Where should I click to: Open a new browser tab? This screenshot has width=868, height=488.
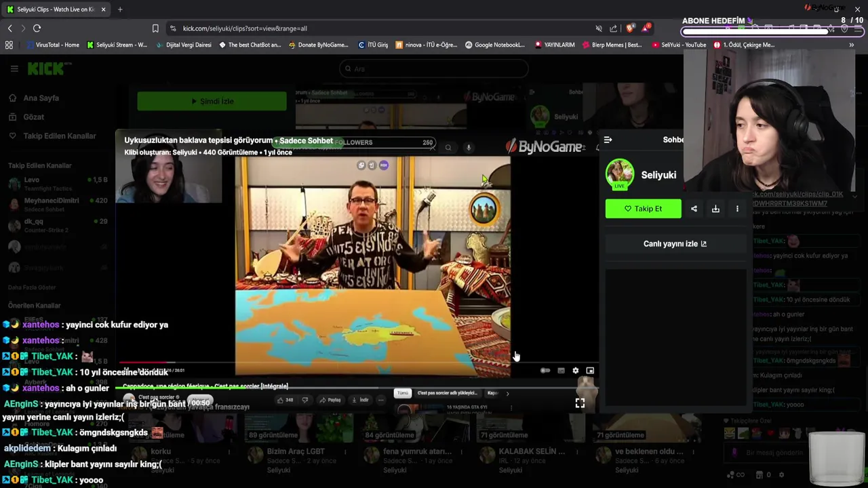(x=120, y=9)
